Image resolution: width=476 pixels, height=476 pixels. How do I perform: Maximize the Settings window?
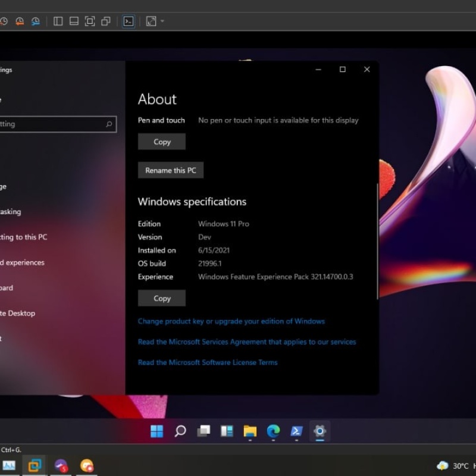pyautogui.click(x=343, y=70)
